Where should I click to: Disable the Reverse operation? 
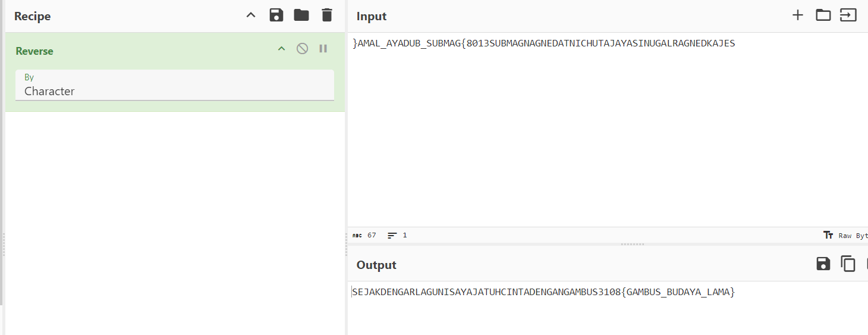[303, 49]
